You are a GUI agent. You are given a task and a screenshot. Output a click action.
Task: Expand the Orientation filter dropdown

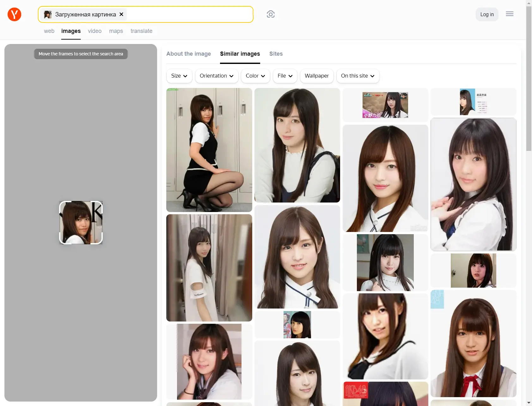click(x=217, y=76)
